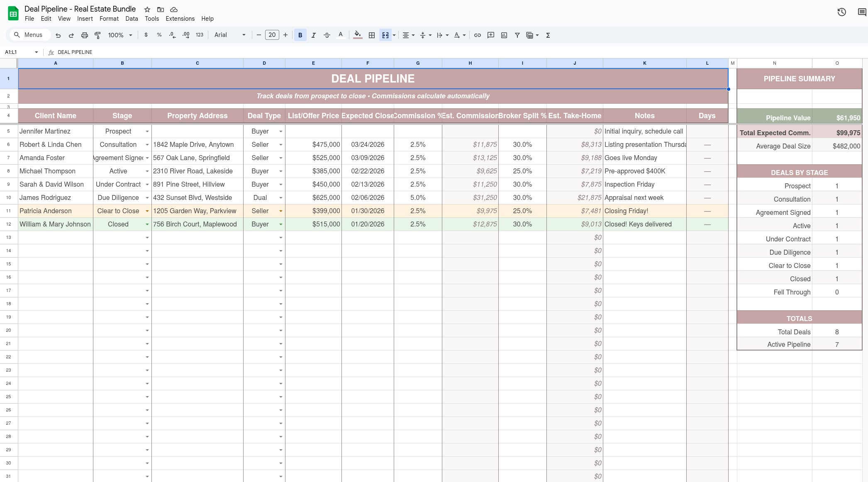The width and height of the screenshot is (868, 482).
Task: Open the Deal Type dropdown showing Dual
Action: click(x=281, y=198)
